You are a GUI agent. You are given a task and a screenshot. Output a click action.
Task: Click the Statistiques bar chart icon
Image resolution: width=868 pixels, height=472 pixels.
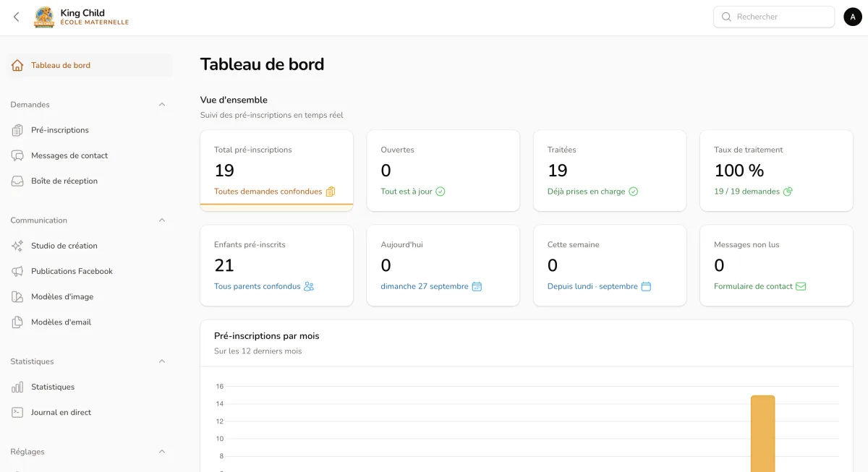coord(17,387)
